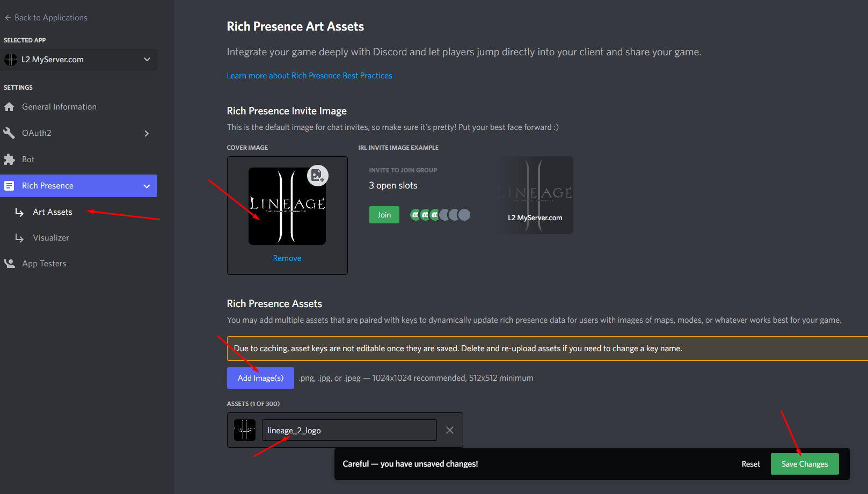This screenshot has height=494, width=868.
Task: Click the lineage_2_logo asset thumbnail
Action: coord(245,430)
